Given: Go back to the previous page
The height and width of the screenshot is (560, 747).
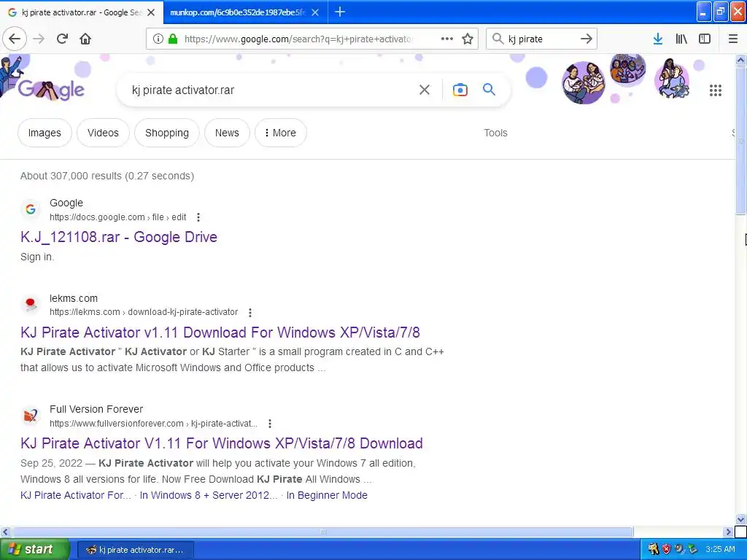Looking at the screenshot, I should click(15, 39).
